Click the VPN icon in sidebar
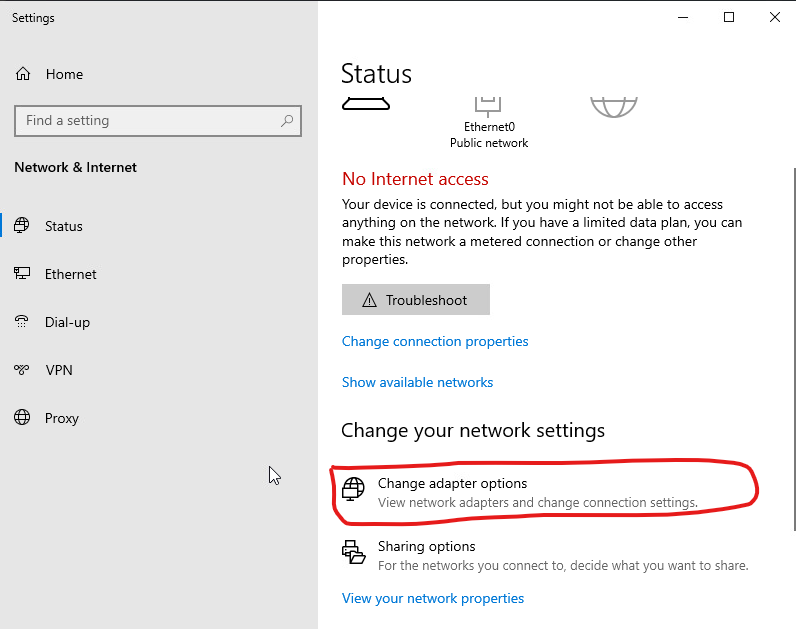 (x=22, y=370)
